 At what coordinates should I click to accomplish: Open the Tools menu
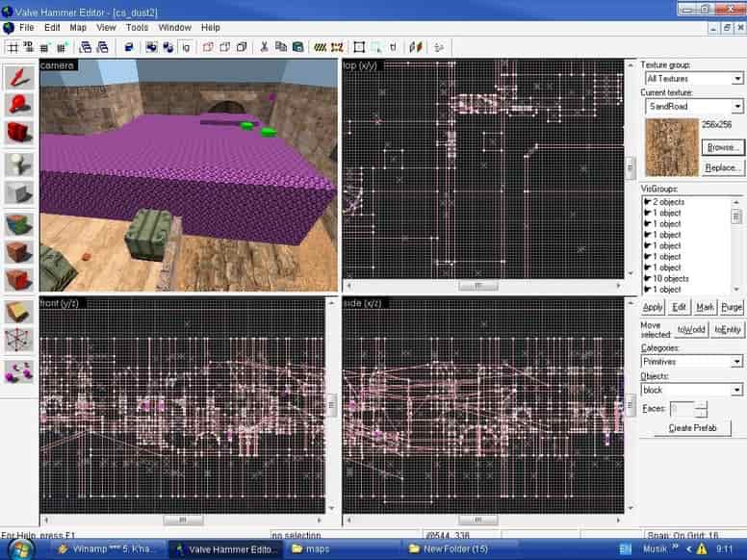pyautogui.click(x=137, y=28)
